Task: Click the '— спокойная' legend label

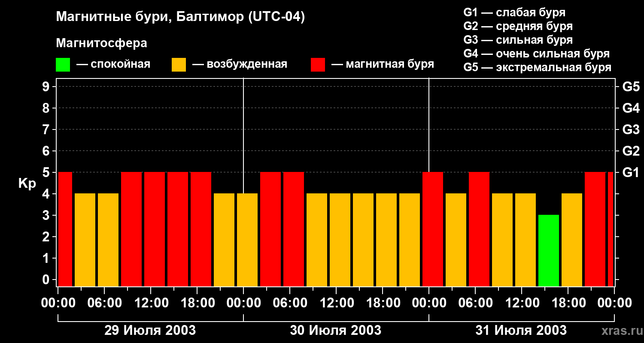Action: coord(113,64)
